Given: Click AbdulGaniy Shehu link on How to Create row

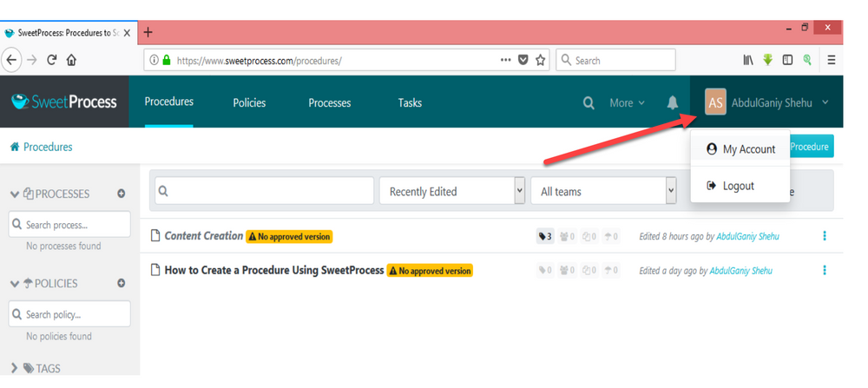Looking at the screenshot, I should [x=740, y=271].
